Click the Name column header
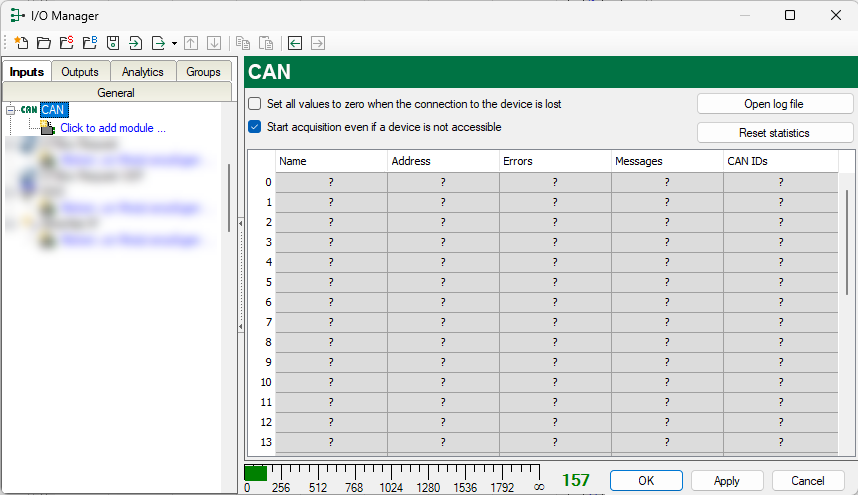 (x=331, y=161)
